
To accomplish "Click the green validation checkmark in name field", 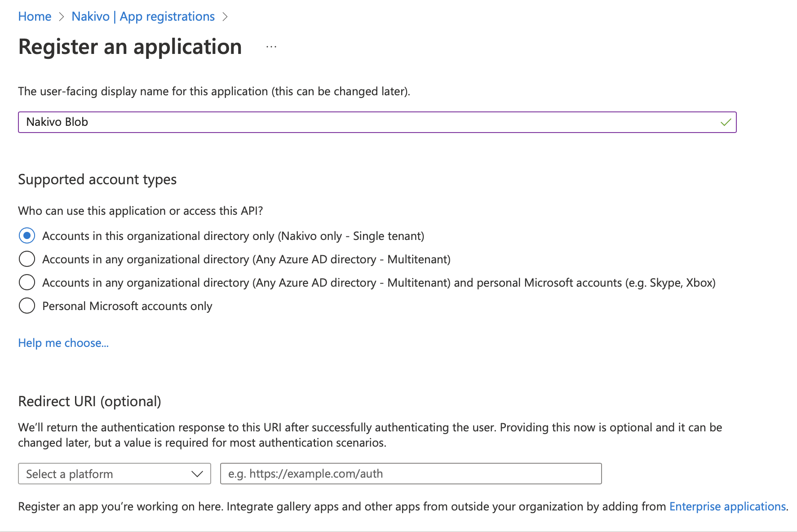I will [x=726, y=122].
